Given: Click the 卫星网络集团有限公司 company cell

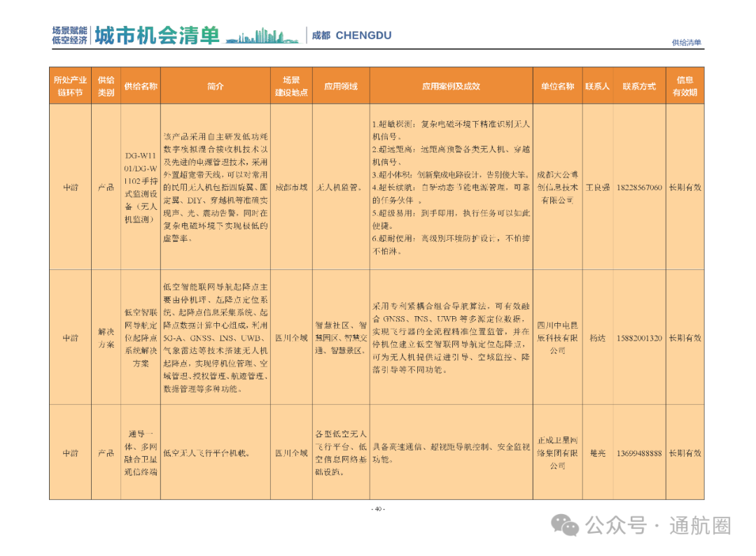Looking at the screenshot, I should click(x=557, y=453).
